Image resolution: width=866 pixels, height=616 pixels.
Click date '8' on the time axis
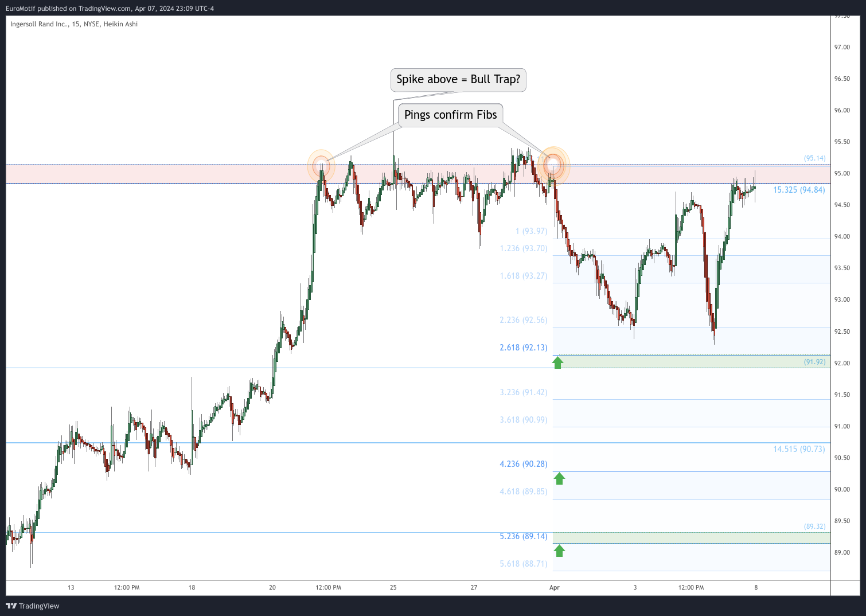pos(756,587)
